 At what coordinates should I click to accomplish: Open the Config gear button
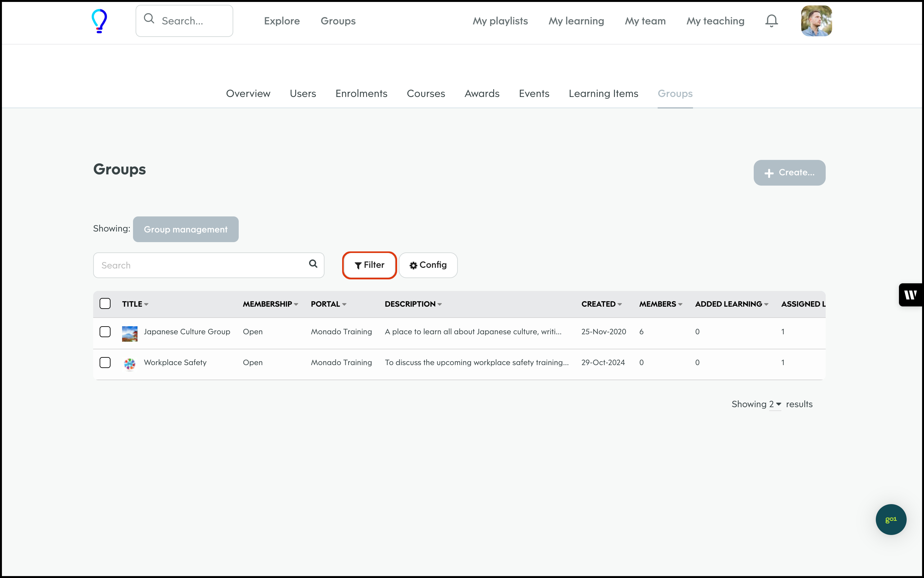(428, 265)
